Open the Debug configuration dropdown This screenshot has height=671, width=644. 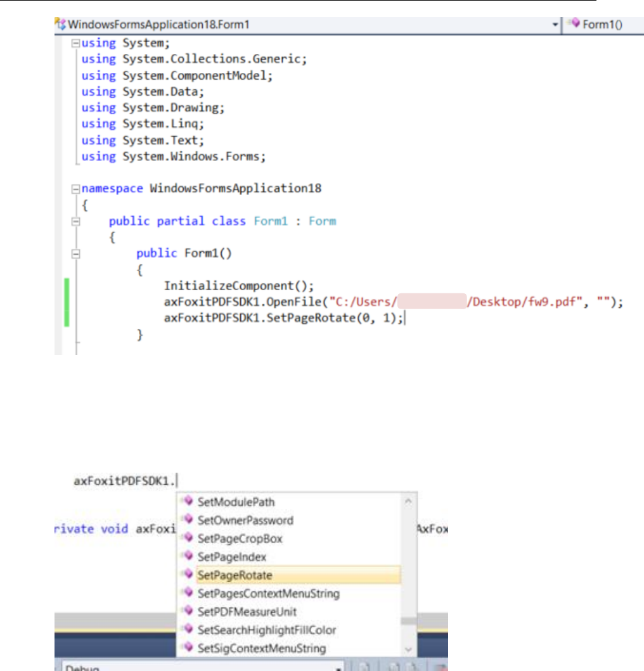(x=338, y=668)
